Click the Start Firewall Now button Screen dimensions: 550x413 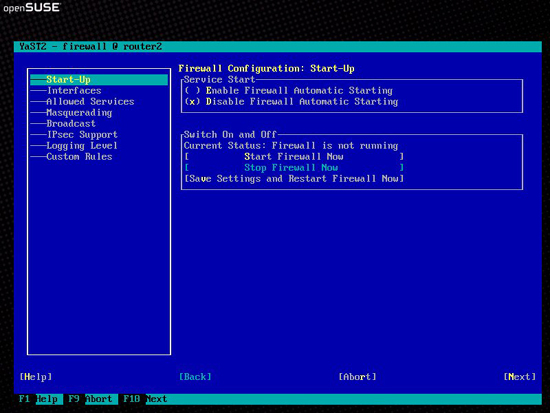[294, 156]
